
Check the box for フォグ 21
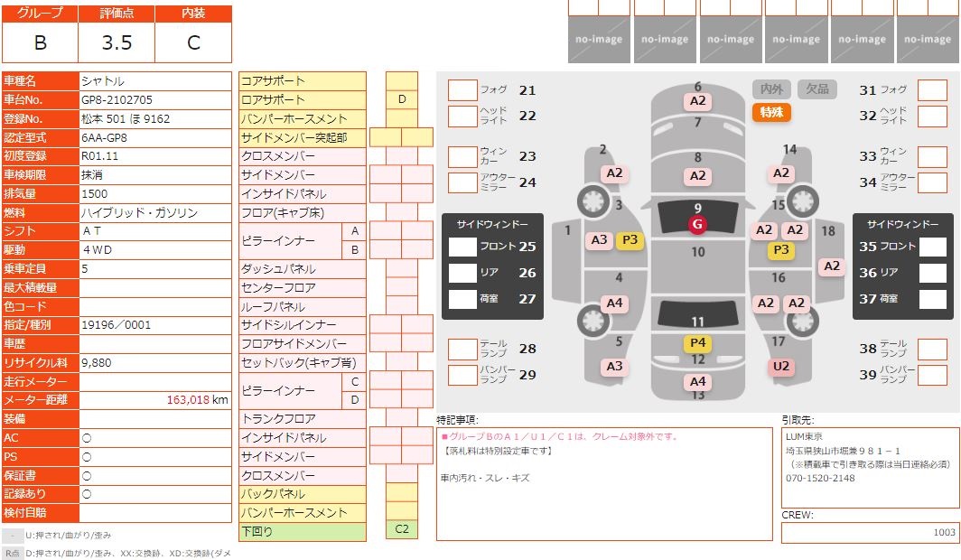click(462, 90)
